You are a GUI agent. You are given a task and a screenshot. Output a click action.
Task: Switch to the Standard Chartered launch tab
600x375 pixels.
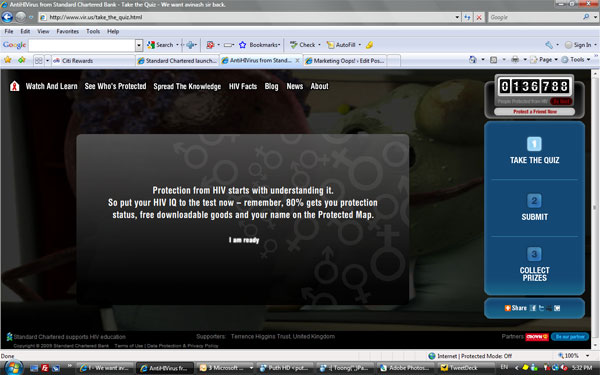click(x=177, y=60)
